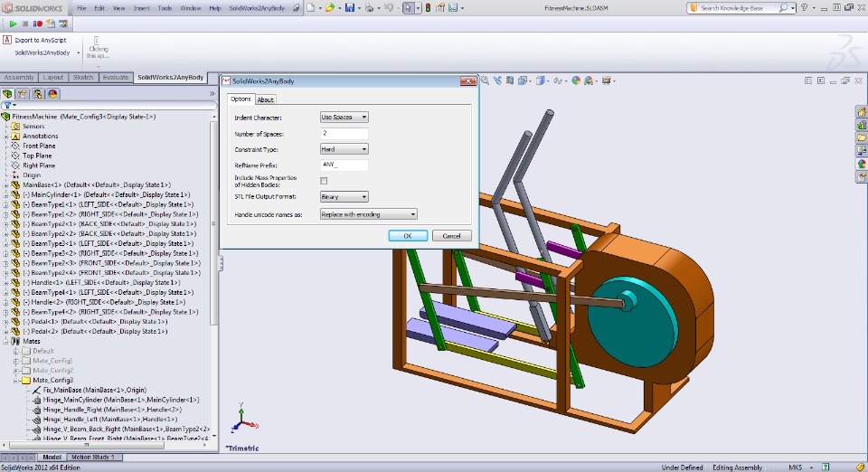
Task: Click the Edit Macro icon
Action: [63, 24]
